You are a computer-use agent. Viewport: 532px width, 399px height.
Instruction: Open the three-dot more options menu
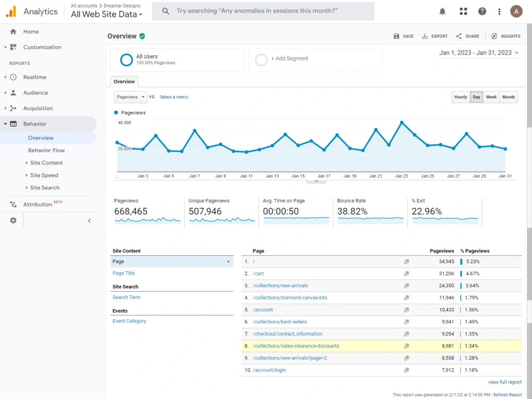pos(499,12)
